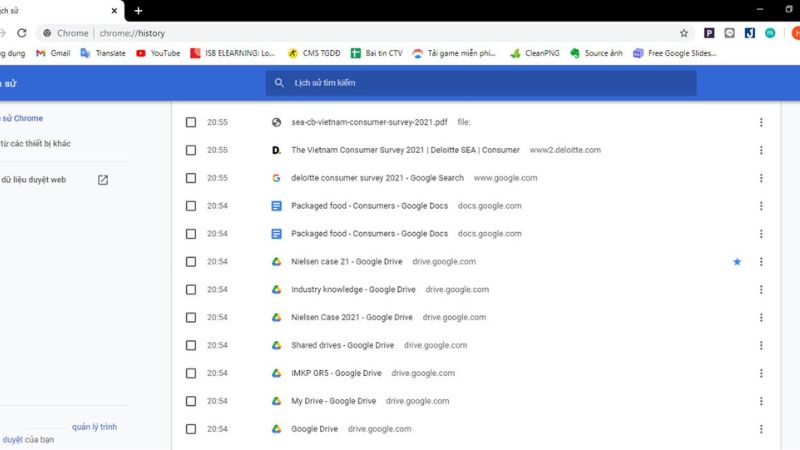Tick the checkbox beside Industry knowledge entry

(191, 290)
